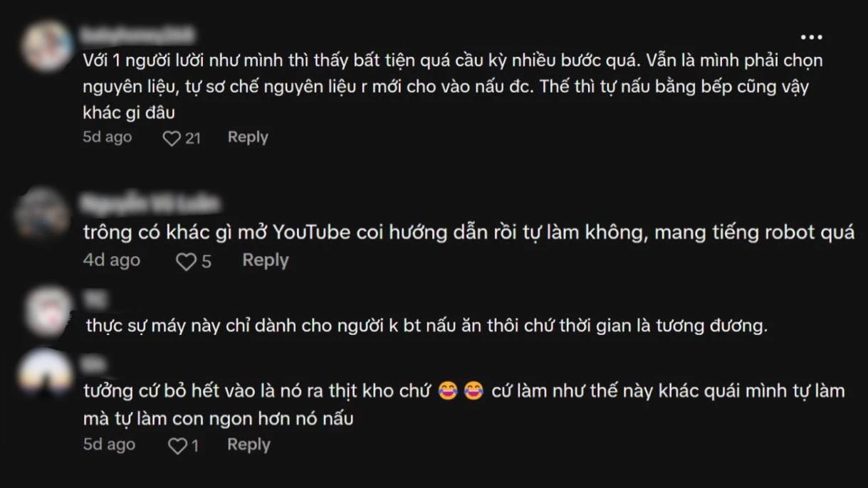Screen dimensions: 868x488
Task: Open the avatar of the "tưởng cứ bỏ hết" commenter
Action: point(47,374)
